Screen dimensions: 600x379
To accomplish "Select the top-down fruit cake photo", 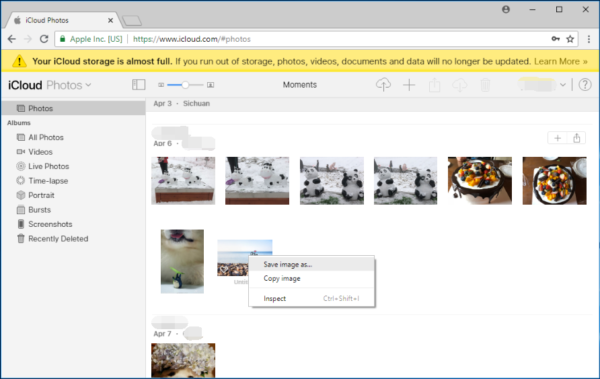I will (x=554, y=180).
